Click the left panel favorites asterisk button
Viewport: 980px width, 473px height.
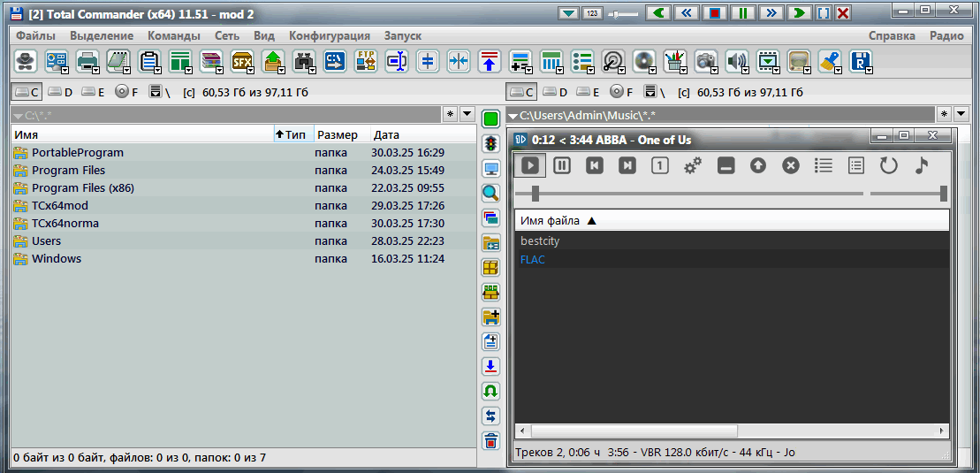(x=451, y=114)
